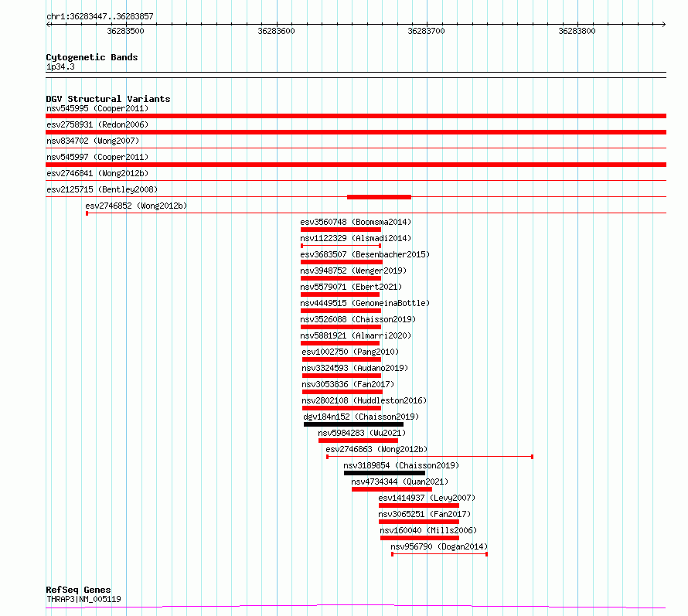Click nsv3324593 (Audano2019) label
The width and height of the screenshot is (688, 616).
[x=355, y=368]
